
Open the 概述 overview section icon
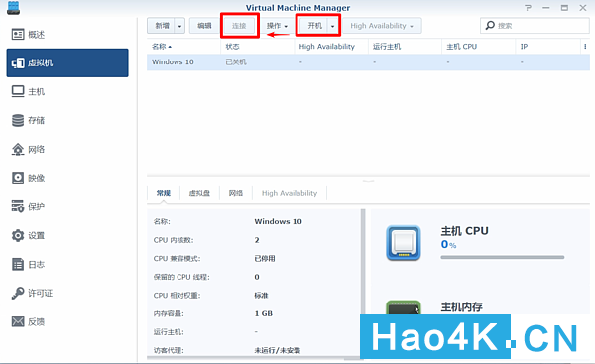click(18, 35)
